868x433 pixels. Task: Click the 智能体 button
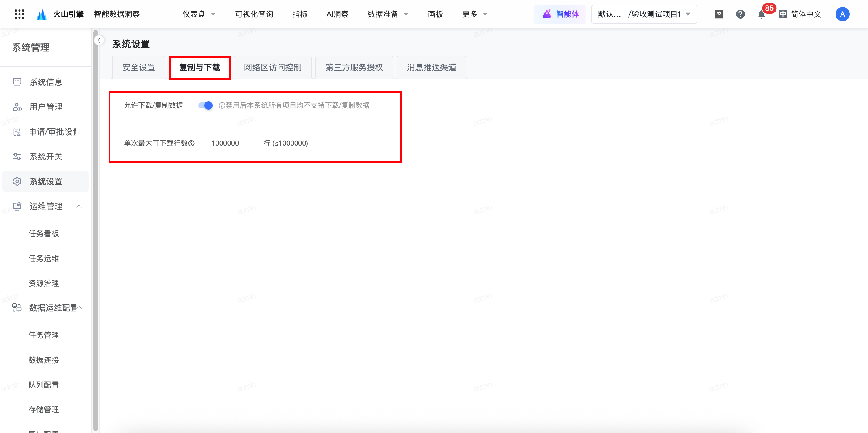pyautogui.click(x=560, y=14)
